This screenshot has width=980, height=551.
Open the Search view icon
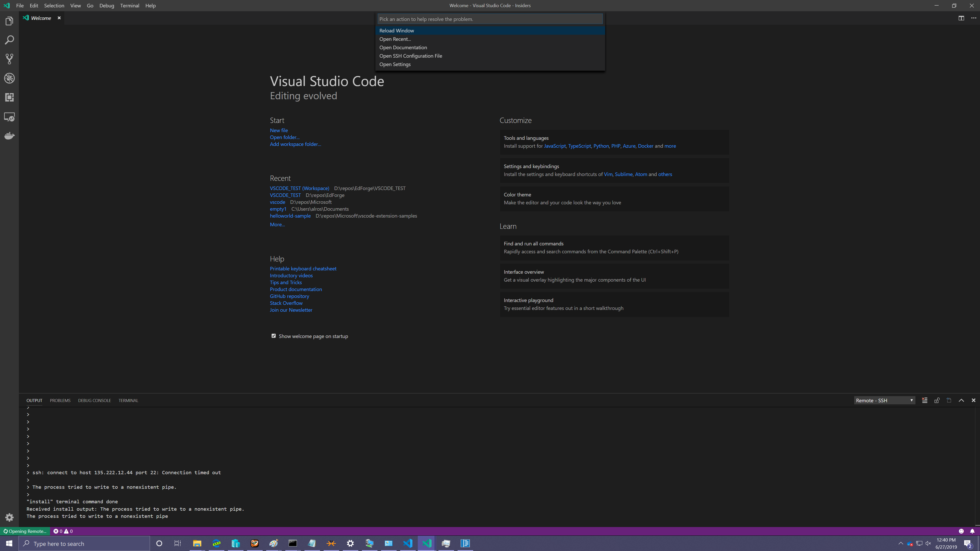(x=9, y=40)
